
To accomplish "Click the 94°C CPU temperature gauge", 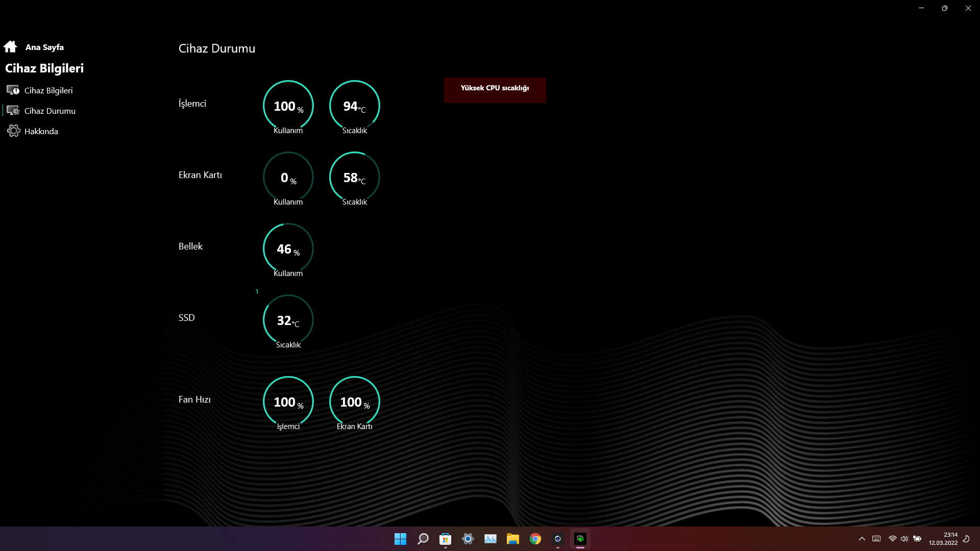I will [355, 106].
